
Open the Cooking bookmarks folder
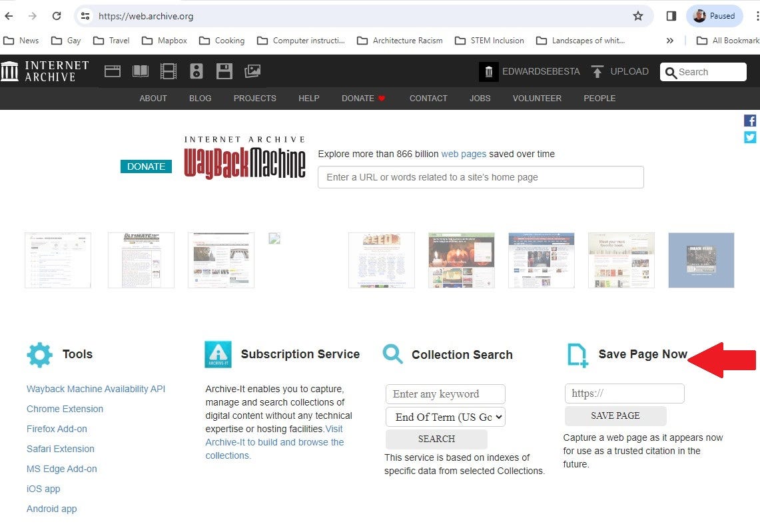click(222, 41)
